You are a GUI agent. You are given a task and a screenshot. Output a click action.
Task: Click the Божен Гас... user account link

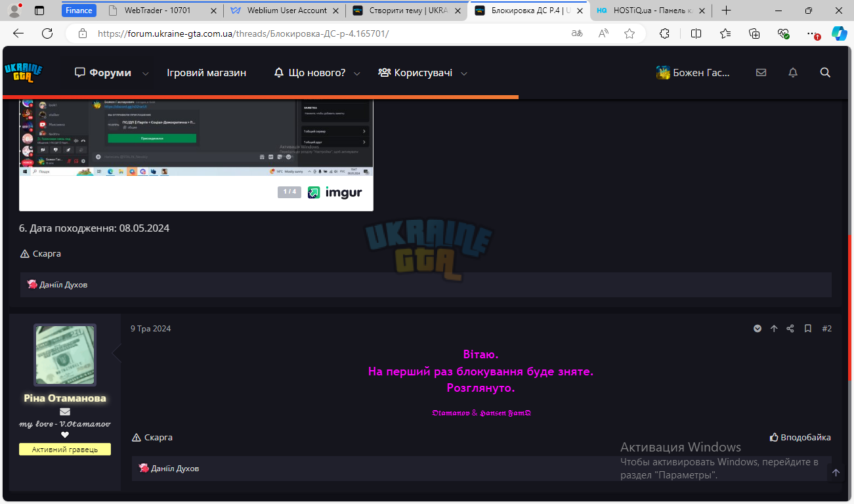point(693,73)
